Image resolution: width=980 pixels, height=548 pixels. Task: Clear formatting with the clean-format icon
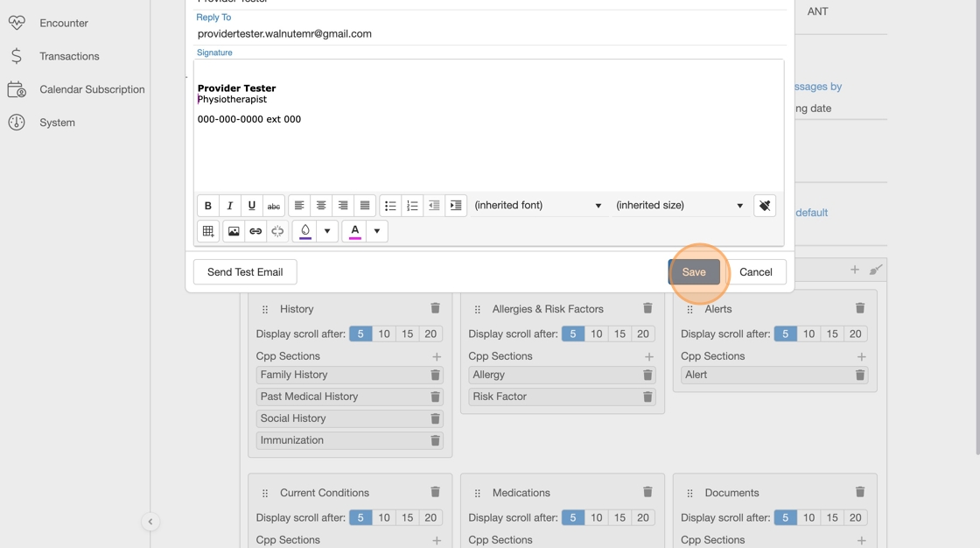coord(765,206)
